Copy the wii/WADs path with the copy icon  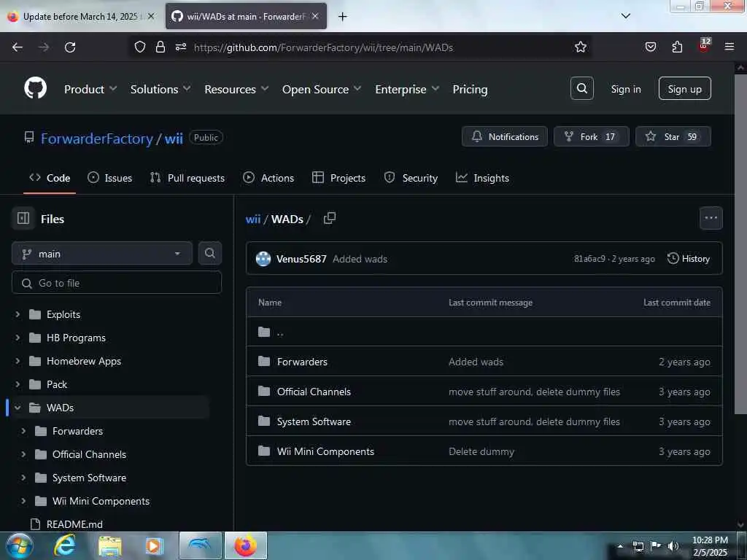tap(329, 218)
